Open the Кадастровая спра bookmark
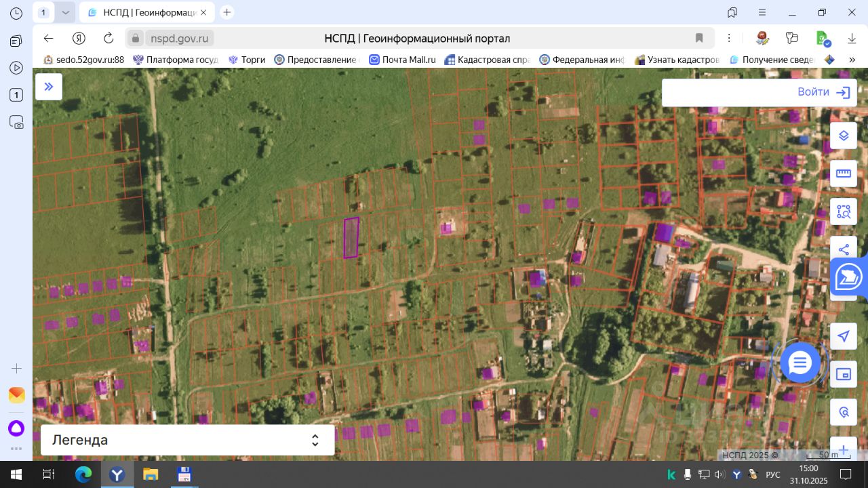Viewport: 868px width, 488px height. (486, 60)
